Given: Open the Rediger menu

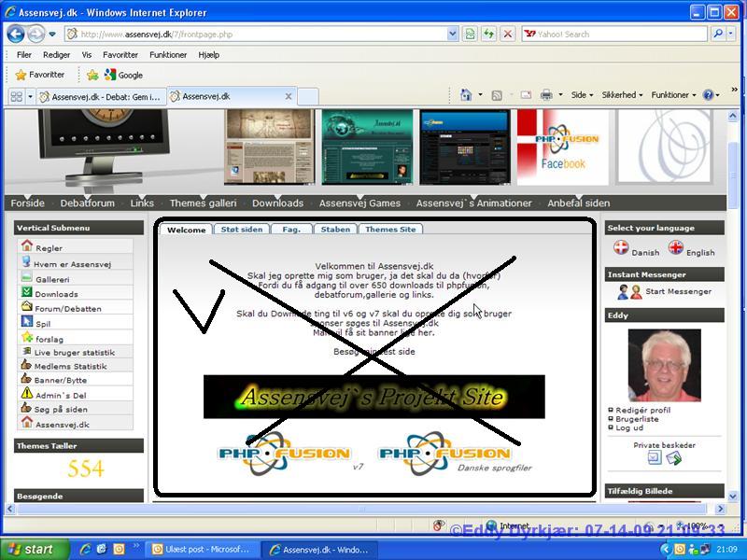Looking at the screenshot, I should click(56, 55).
